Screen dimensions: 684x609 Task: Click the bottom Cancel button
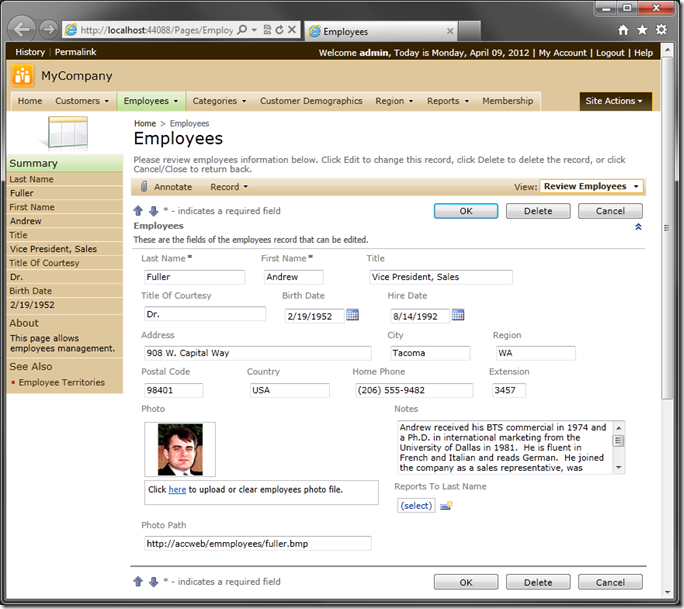click(610, 582)
